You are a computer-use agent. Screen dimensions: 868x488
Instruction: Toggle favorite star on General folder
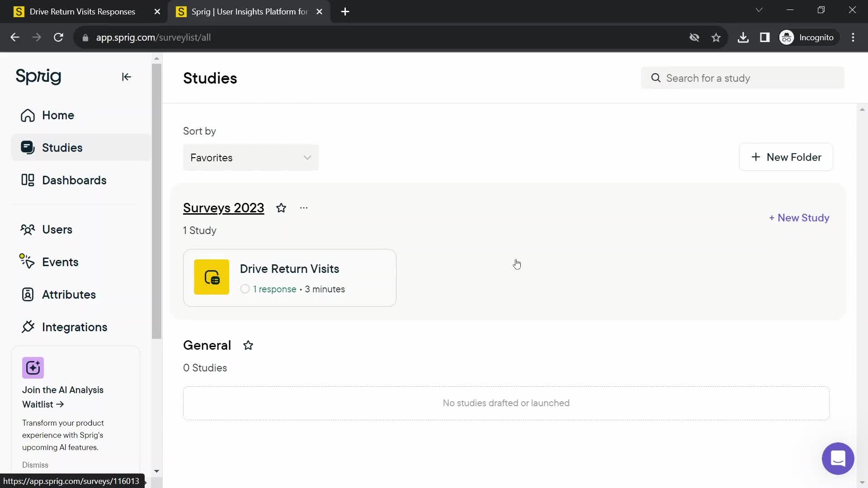point(248,345)
